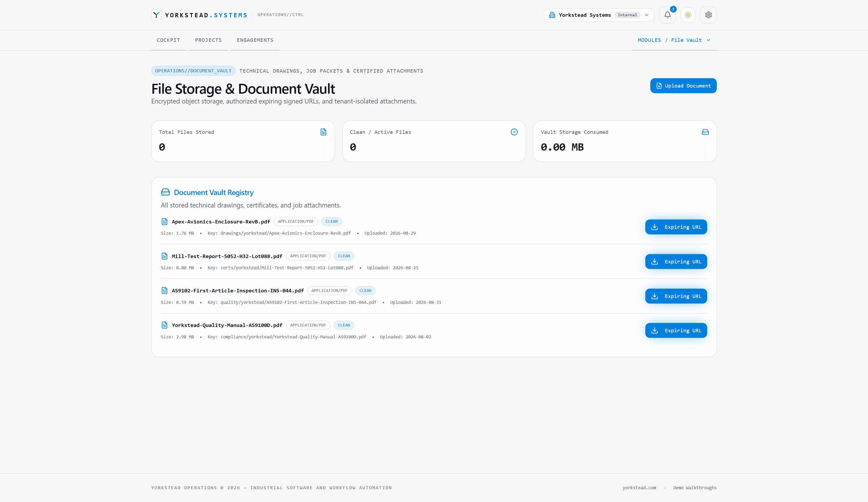Get Expiring URL for Mill-Test-Report-5052-H32-Lot088.pdf
The image size is (868, 502).
(x=676, y=262)
